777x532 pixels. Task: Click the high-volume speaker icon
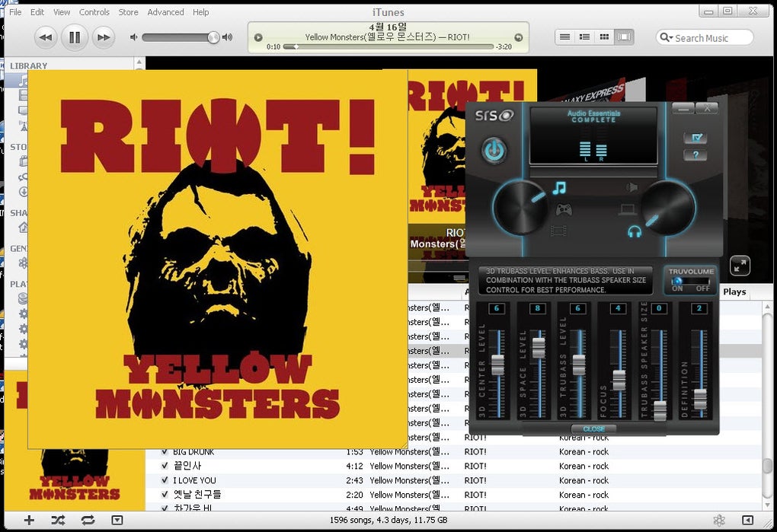[x=228, y=37]
